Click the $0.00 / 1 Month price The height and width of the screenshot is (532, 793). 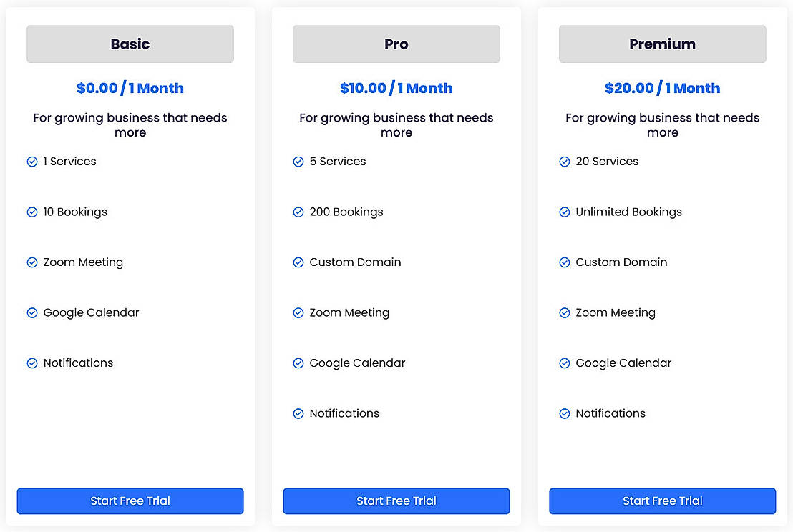130,88
